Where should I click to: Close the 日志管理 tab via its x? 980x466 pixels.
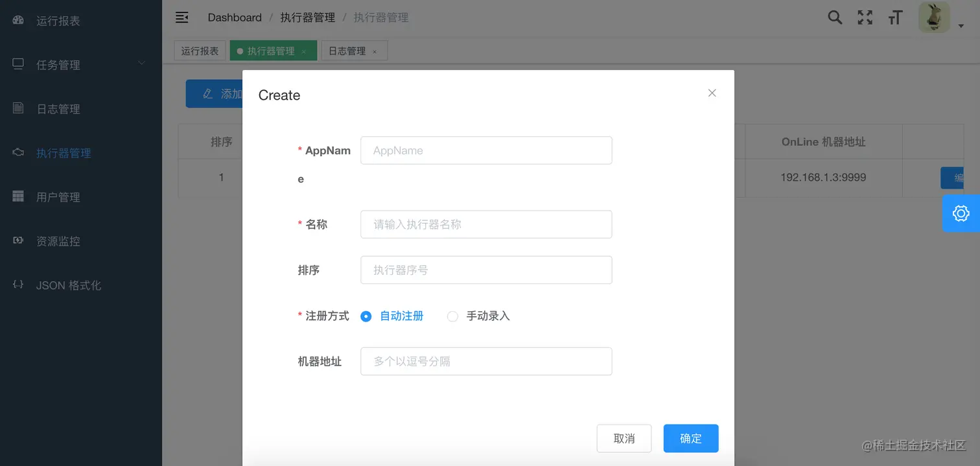tap(374, 51)
